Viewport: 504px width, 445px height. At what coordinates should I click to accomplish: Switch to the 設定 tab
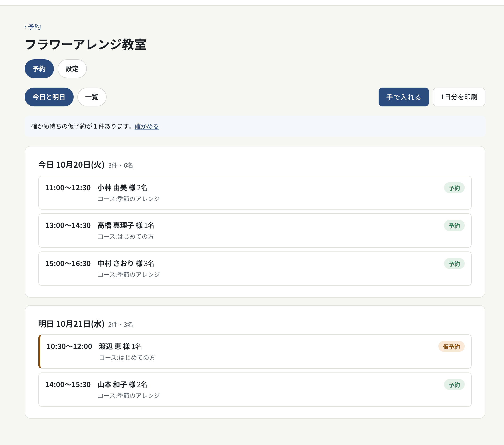click(72, 69)
